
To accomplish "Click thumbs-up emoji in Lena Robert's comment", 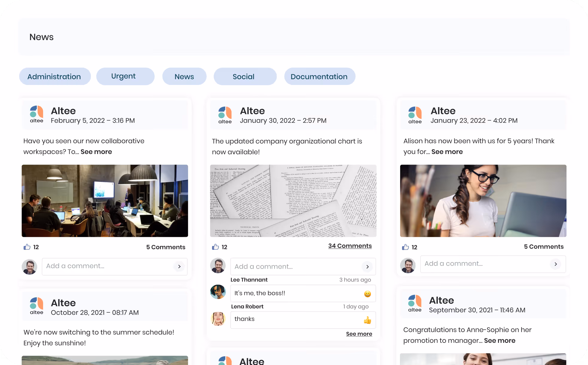I will tap(367, 320).
